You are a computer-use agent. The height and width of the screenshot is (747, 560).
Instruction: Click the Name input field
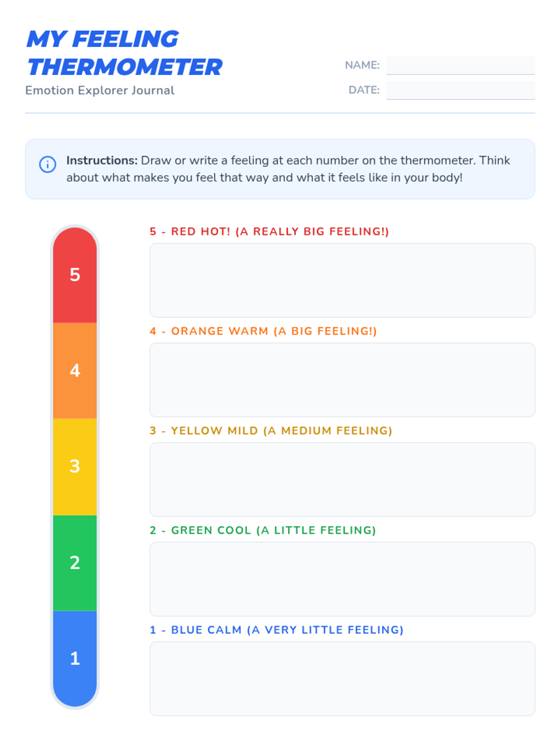tap(460, 65)
